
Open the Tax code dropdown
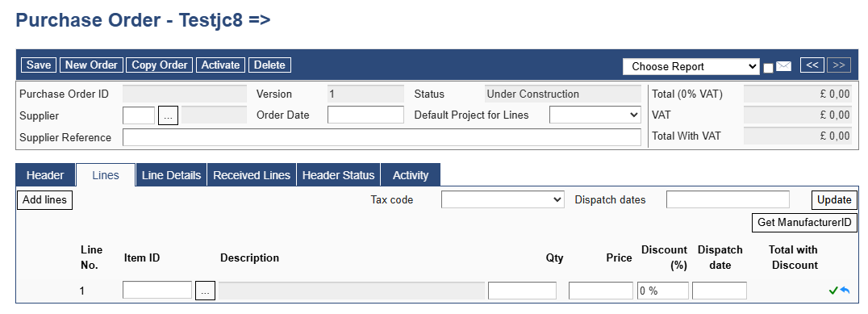[503, 200]
